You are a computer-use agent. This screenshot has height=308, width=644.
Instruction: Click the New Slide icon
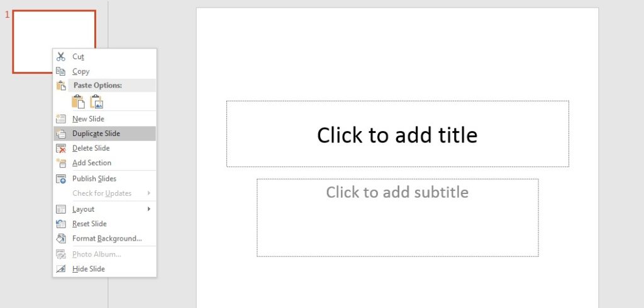point(61,118)
